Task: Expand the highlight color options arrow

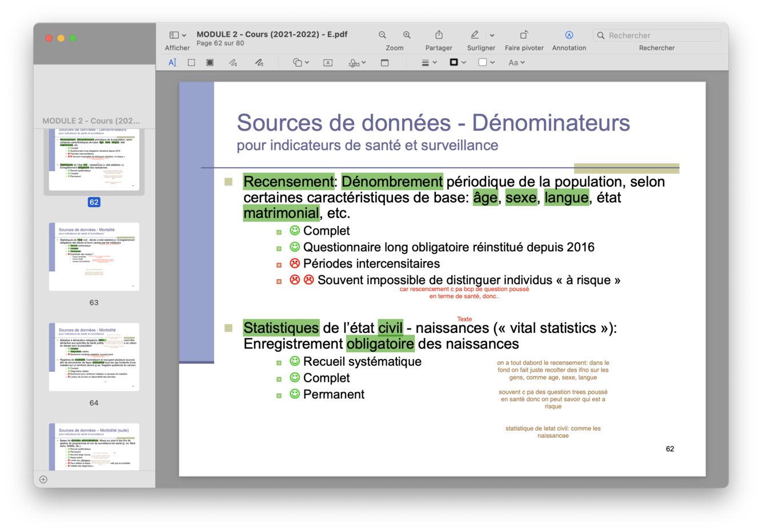Action: tap(492, 35)
